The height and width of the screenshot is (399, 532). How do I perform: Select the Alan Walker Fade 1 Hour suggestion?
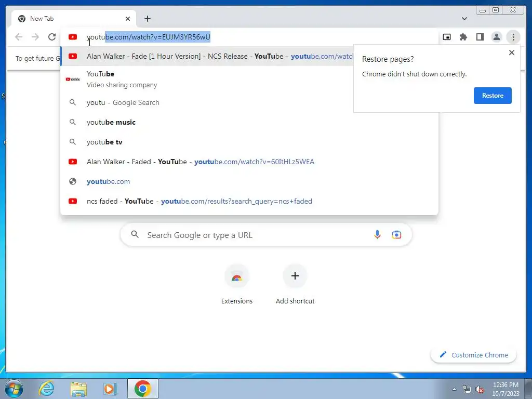pos(207,56)
